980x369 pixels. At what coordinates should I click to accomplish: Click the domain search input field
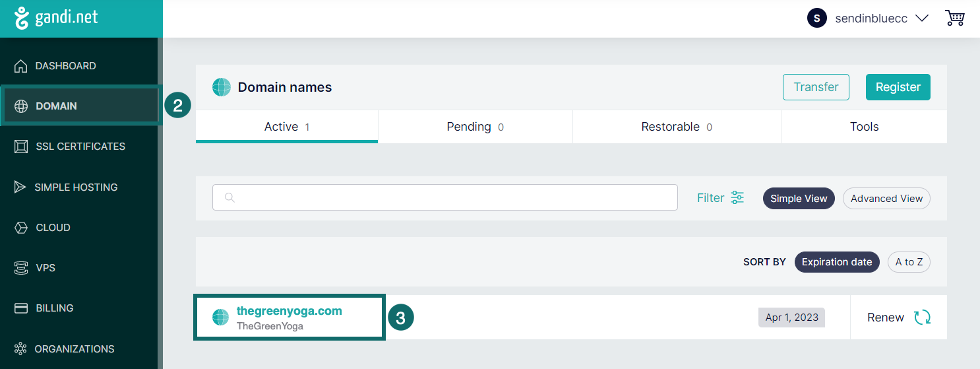pyautogui.click(x=445, y=197)
